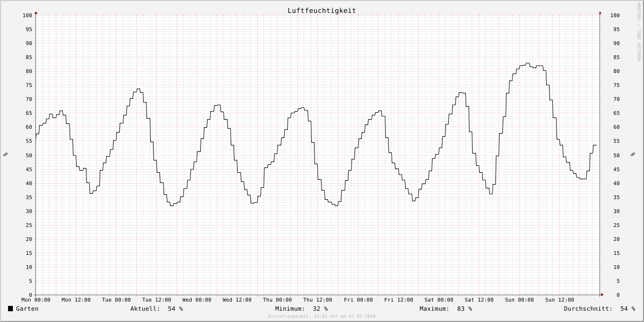Viewport: 644px width, 322px height.
Task: Click the black Garten legend color box
Action: point(10,309)
